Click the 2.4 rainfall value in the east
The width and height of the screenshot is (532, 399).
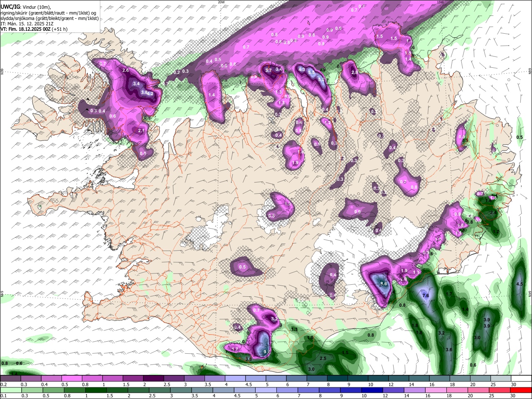(493, 212)
